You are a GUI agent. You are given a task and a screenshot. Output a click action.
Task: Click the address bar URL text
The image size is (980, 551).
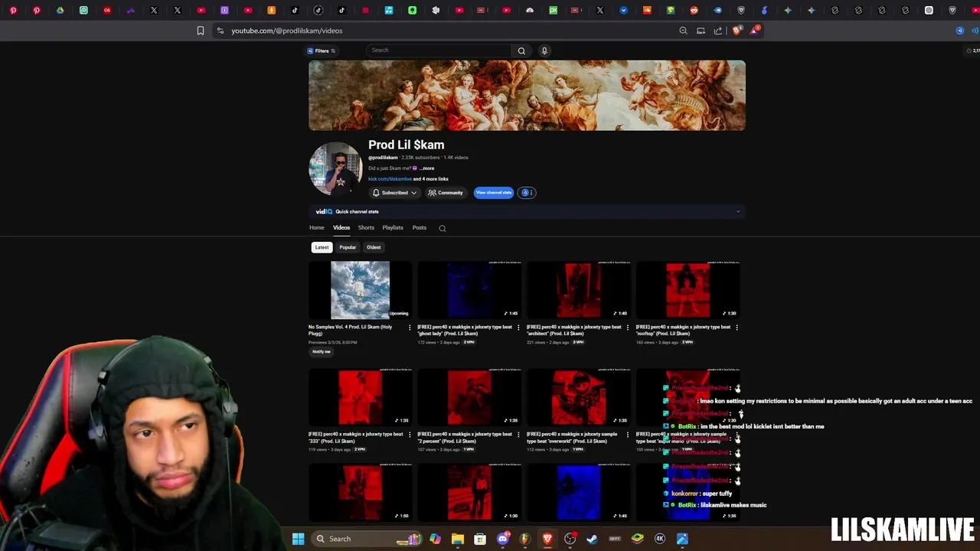point(287,31)
